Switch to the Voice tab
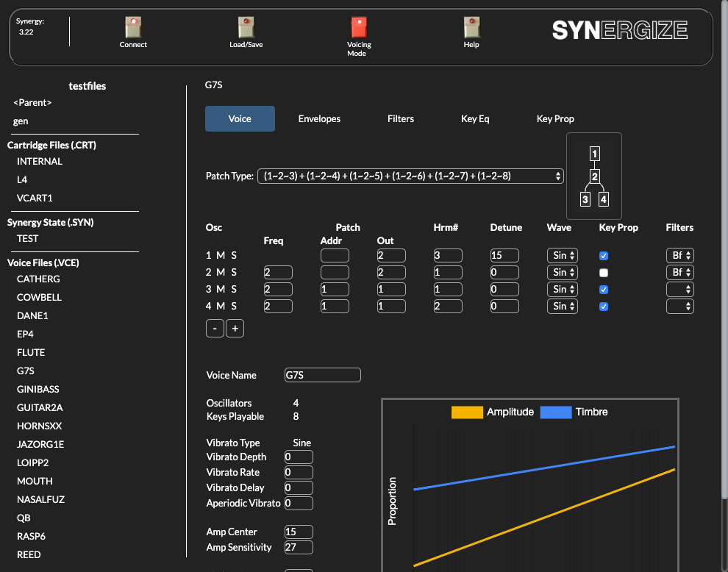Viewport: 728px width, 572px height. pyautogui.click(x=240, y=119)
